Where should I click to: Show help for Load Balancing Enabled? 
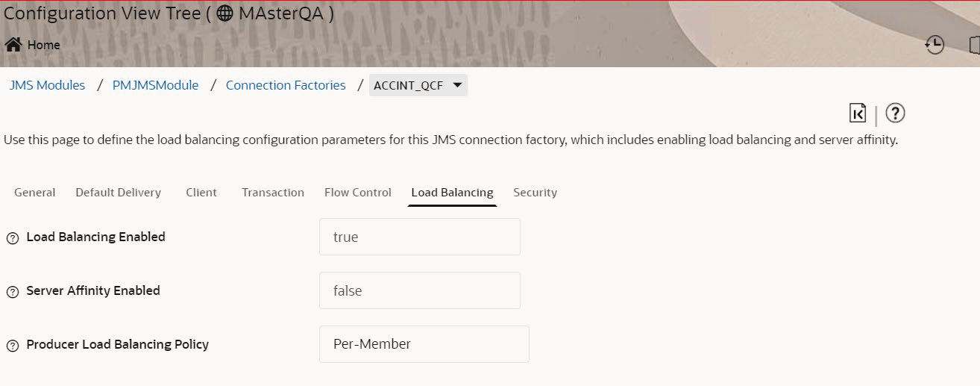point(13,238)
